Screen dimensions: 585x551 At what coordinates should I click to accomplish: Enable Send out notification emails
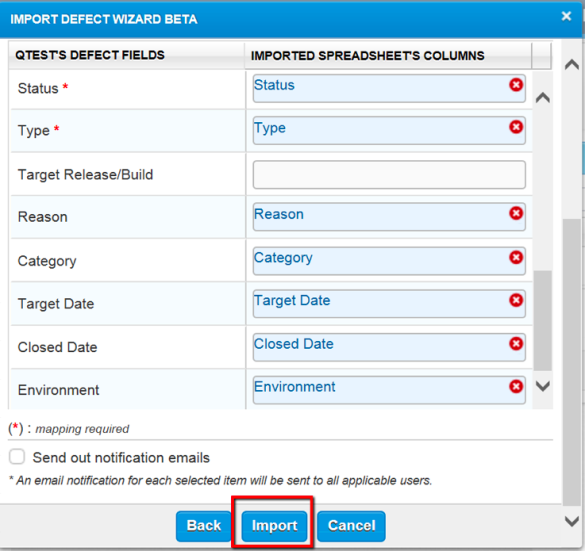17,457
